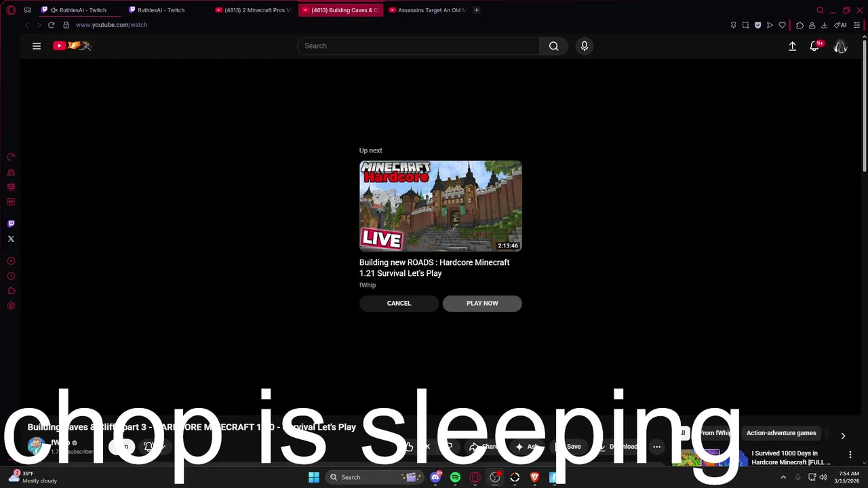Reload the current YouTube page
This screenshot has width=868, height=488.
pyautogui.click(x=51, y=25)
